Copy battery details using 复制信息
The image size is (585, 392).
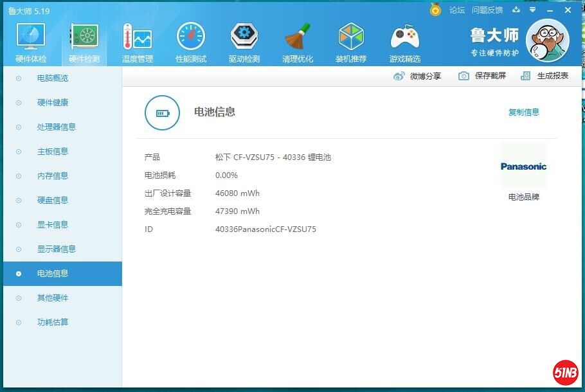(523, 112)
